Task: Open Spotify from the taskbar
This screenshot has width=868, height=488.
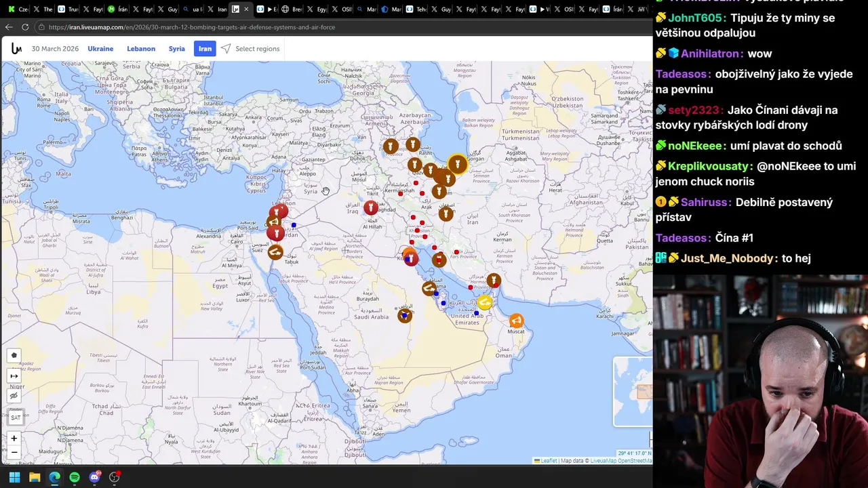Action: tap(75, 477)
